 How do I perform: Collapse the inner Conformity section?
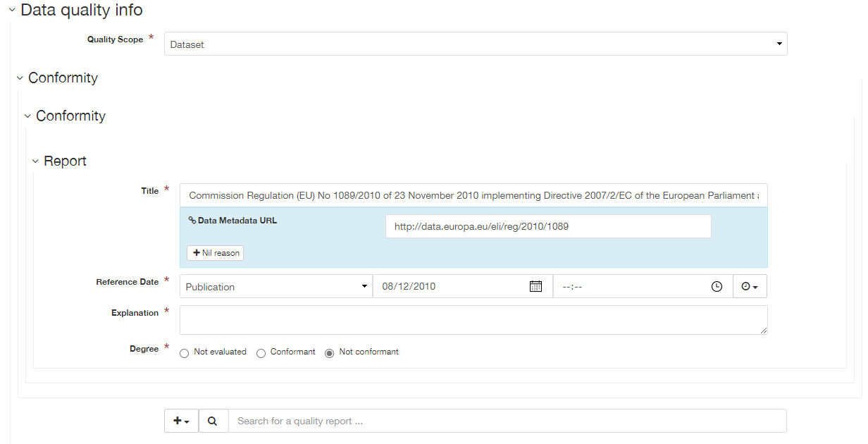[x=27, y=116]
